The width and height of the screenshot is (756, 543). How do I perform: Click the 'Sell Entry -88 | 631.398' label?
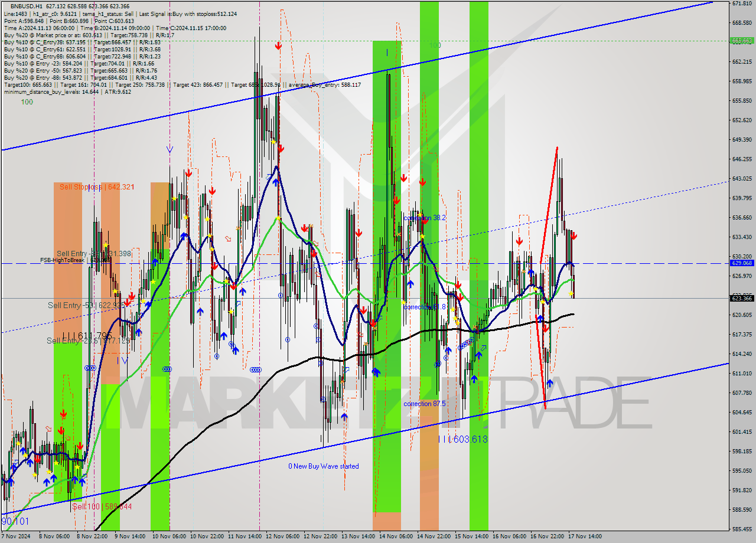(94, 254)
